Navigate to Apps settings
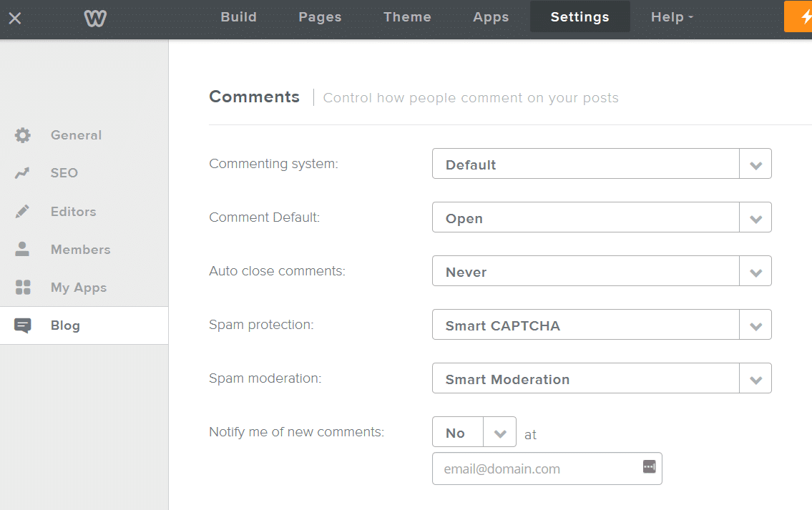 [x=490, y=16]
